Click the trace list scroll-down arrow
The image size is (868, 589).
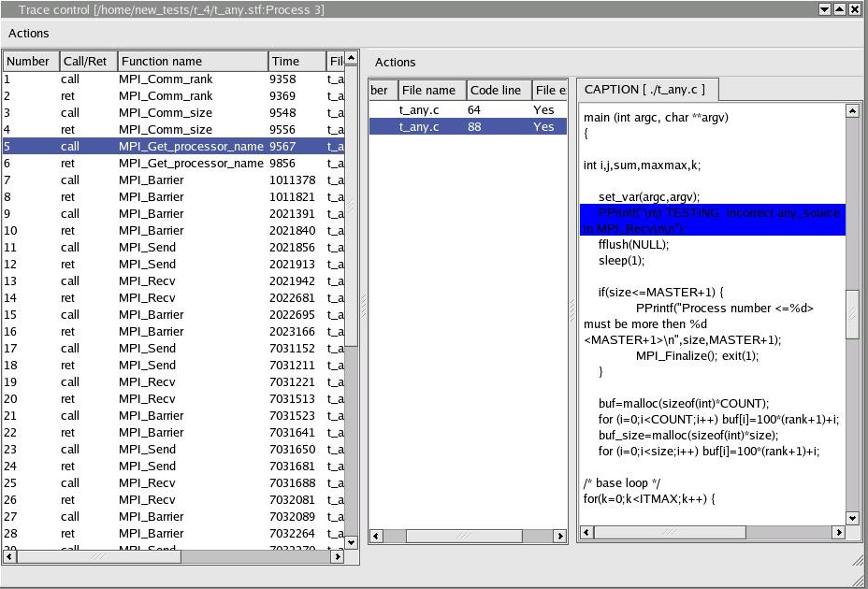coord(352,541)
